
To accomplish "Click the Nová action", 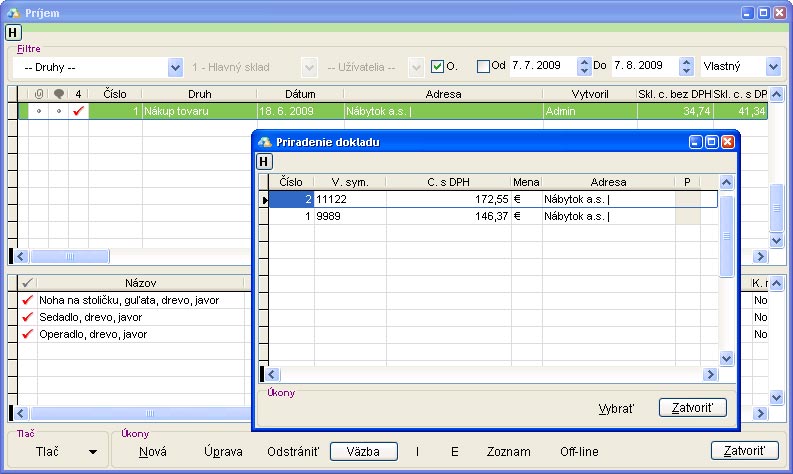I will tap(153, 452).
